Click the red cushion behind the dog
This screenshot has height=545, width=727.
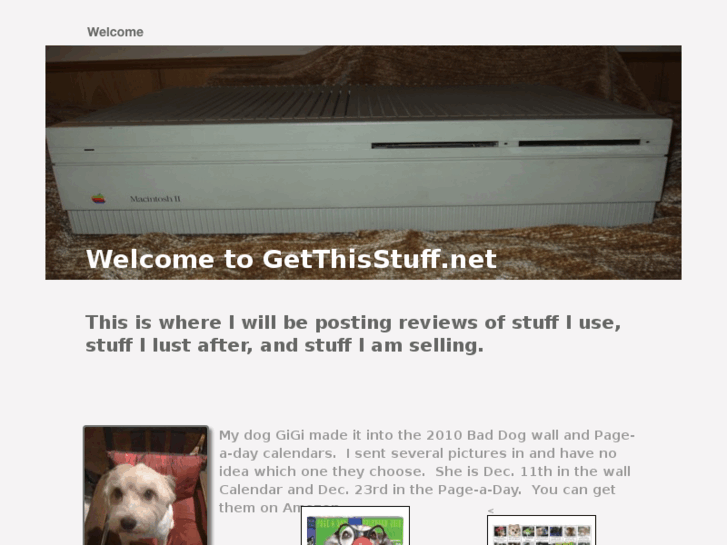160,482
